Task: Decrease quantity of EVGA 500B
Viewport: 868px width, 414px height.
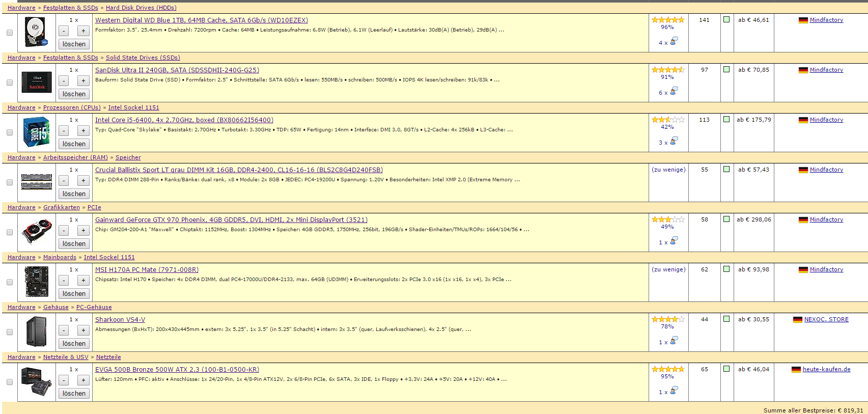Action: pyautogui.click(x=64, y=380)
